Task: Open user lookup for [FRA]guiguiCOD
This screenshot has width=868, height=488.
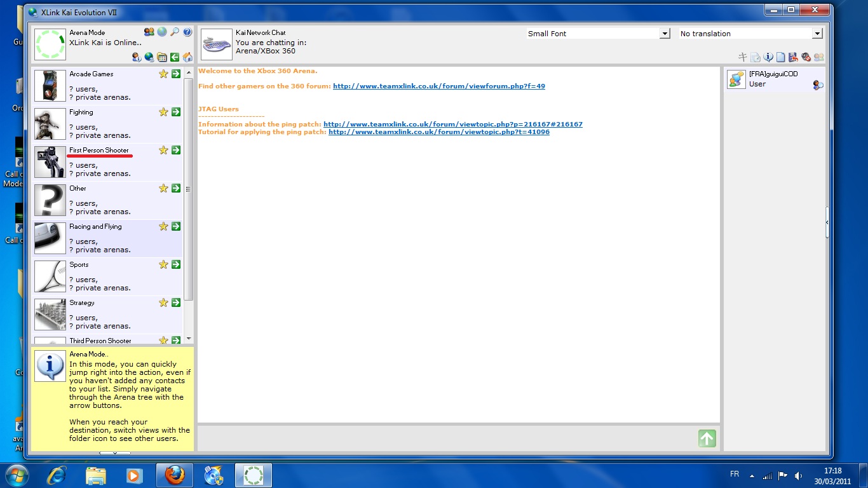Action: (x=818, y=85)
